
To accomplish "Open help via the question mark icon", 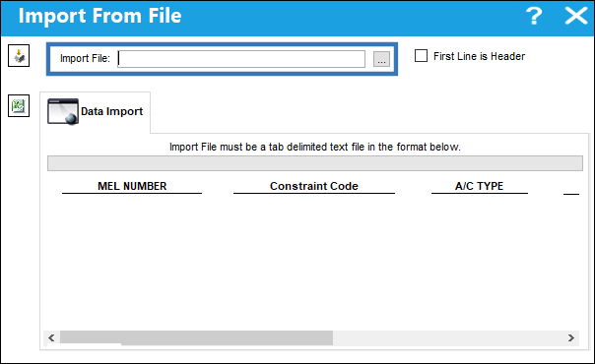I will click(x=534, y=17).
